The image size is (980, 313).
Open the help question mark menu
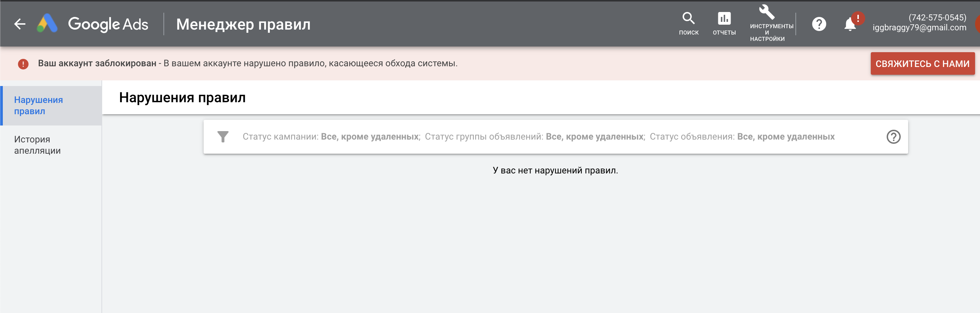(x=819, y=24)
